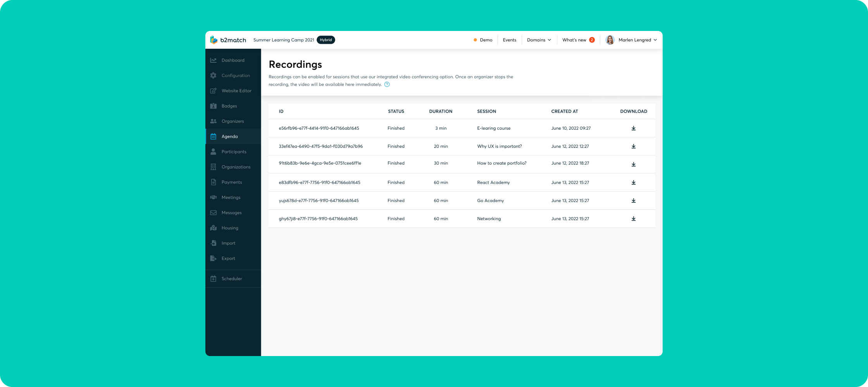The width and height of the screenshot is (868, 387).
Task: Click the Import icon in sidebar
Action: (x=213, y=243)
